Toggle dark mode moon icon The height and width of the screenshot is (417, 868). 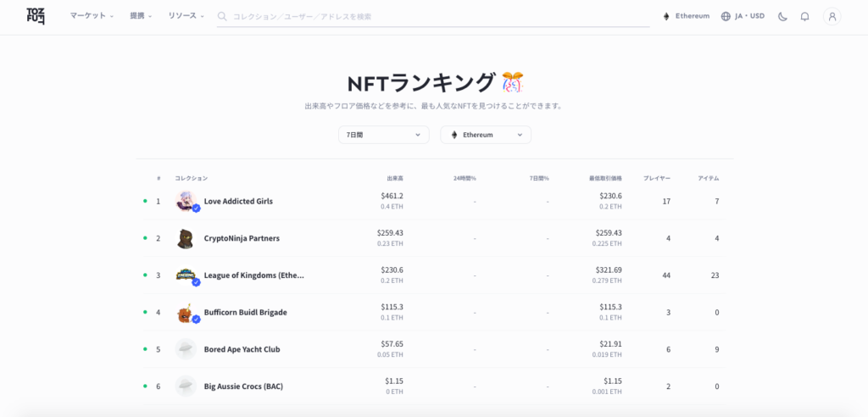click(x=782, y=17)
